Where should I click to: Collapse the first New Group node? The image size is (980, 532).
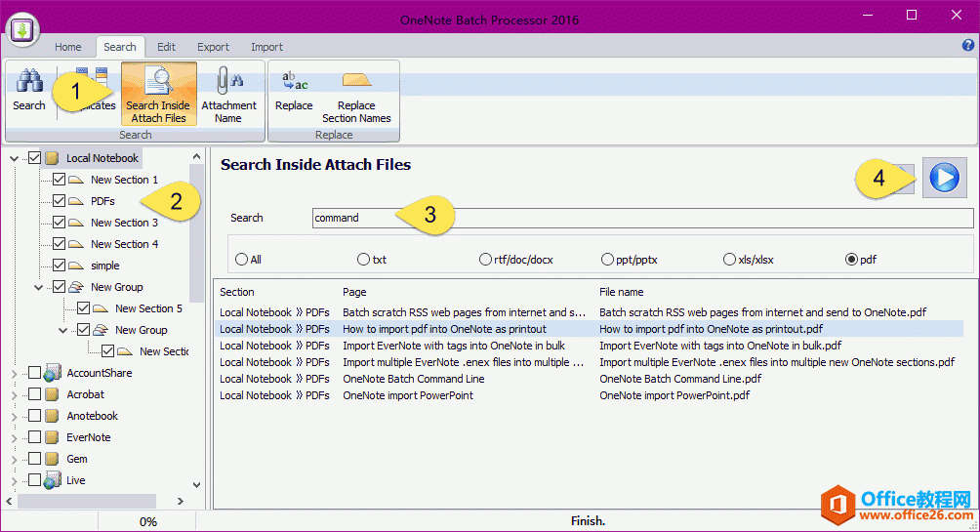tap(39, 288)
